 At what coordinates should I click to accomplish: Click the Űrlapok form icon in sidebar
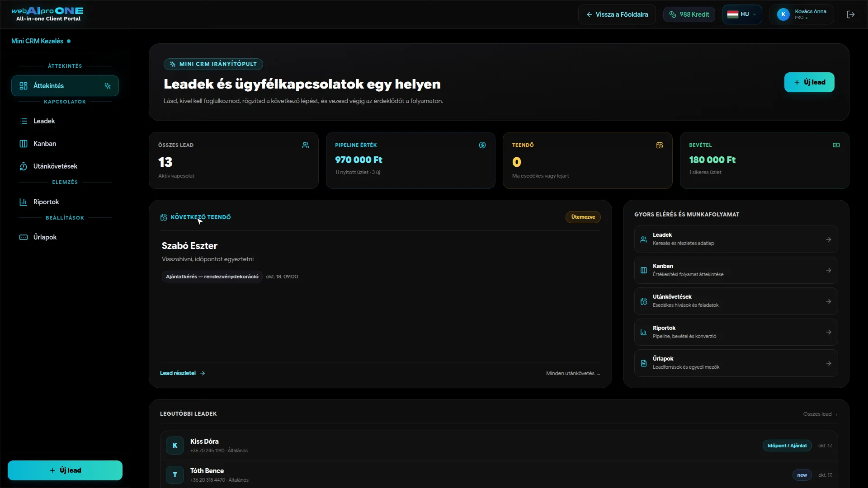coord(24,237)
